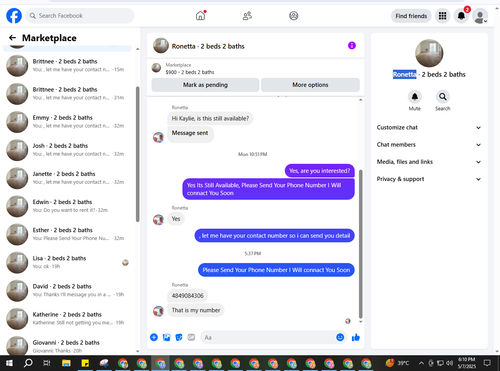Viewport: 500px width, 371px height.
Task: Click the Mark as pending button
Action: [205, 85]
